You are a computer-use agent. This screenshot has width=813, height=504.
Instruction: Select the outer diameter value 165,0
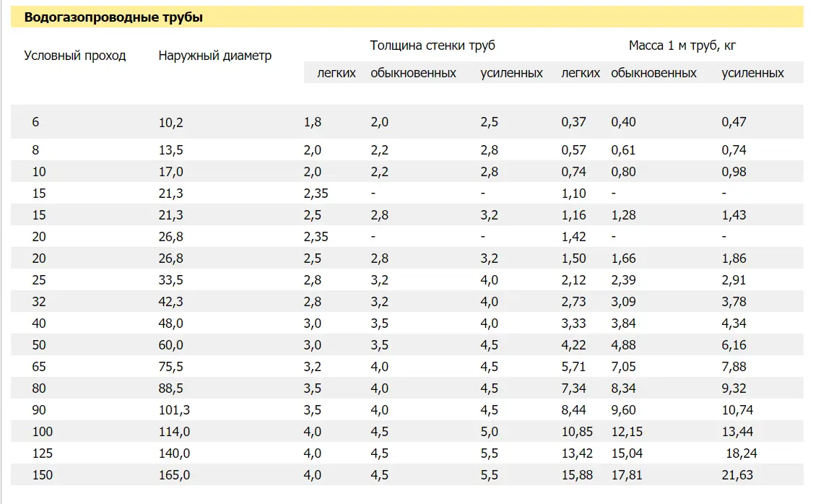pos(175,475)
